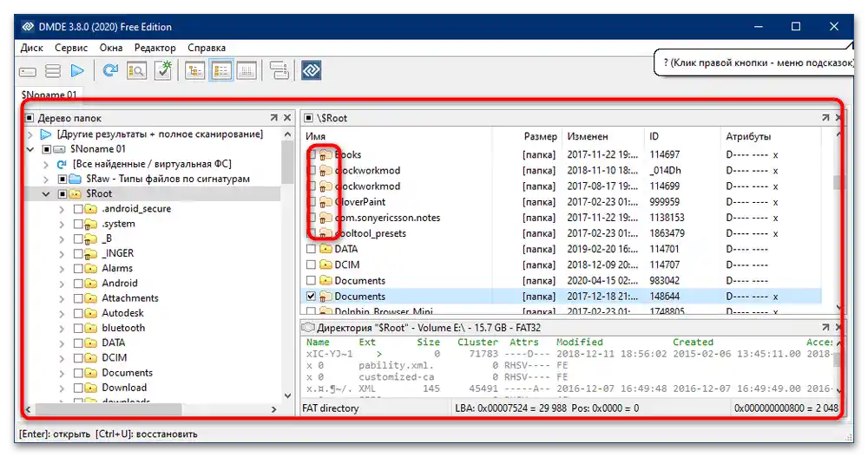Viewport: 868px width, 457px height.
Task: Close the Дерево папок panel
Action: coord(287,118)
